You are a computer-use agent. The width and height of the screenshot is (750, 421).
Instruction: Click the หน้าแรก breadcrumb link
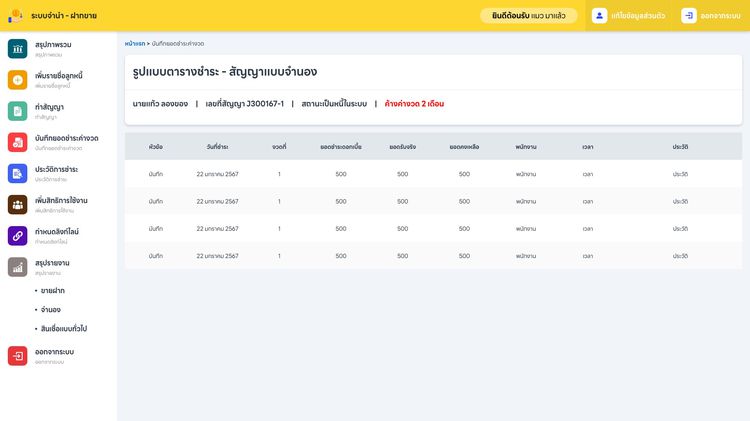(135, 44)
